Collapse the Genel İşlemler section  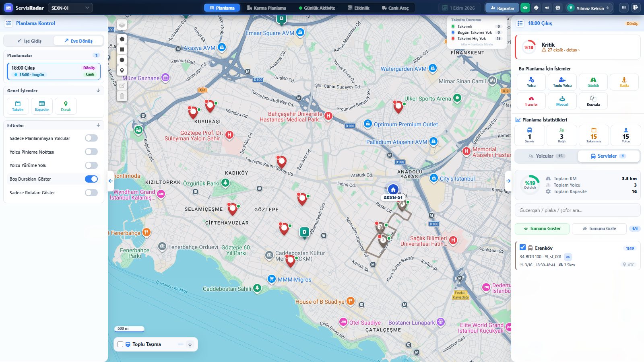pos(98,90)
